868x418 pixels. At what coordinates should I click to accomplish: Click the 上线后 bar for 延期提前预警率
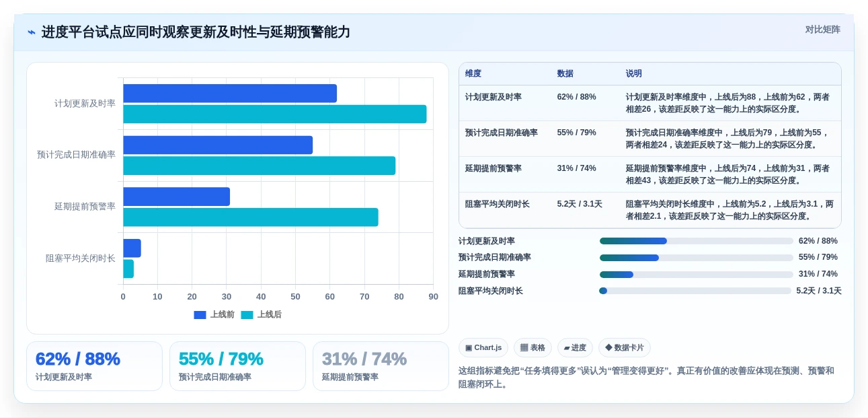tap(251, 217)
